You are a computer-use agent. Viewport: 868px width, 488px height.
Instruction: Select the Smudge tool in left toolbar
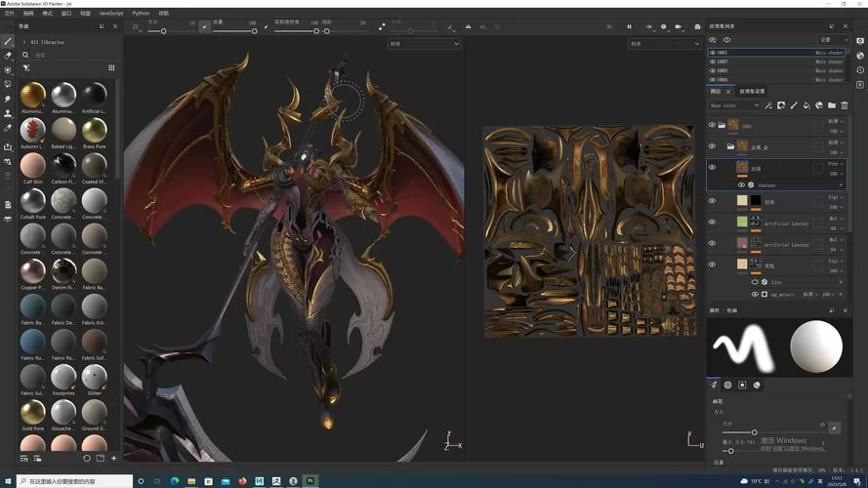(8, 99)
